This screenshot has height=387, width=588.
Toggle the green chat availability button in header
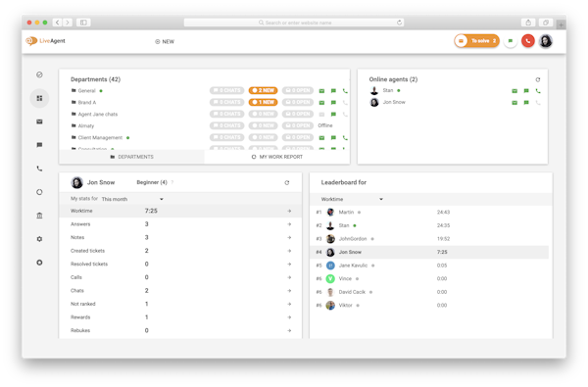tap(510, 41)
